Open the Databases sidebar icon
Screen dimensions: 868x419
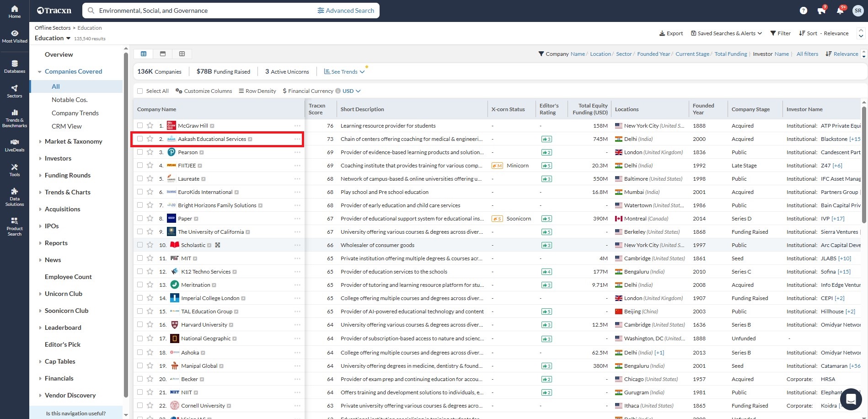point(15,66)
